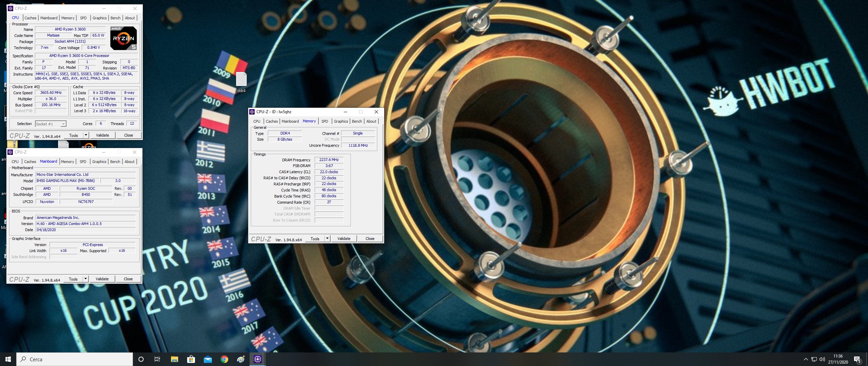Open Tools dropdown arrow in Memory window

tap(327, 239)
